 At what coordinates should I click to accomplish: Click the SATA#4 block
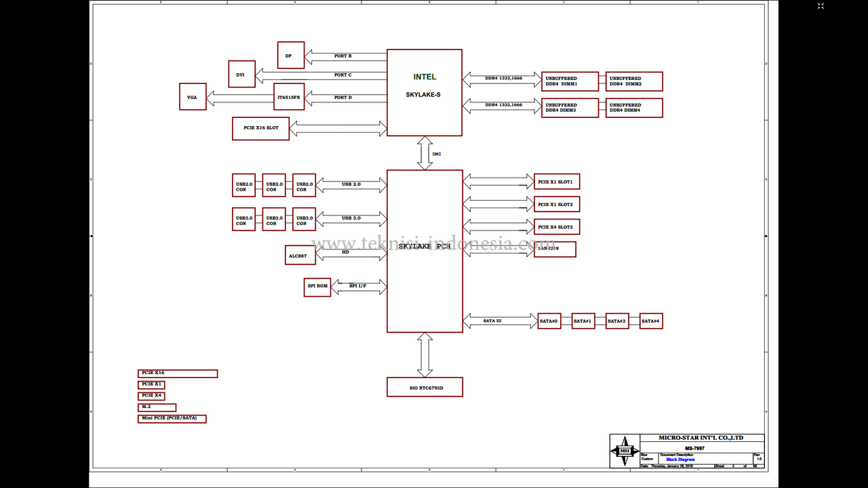coord(651,321)
